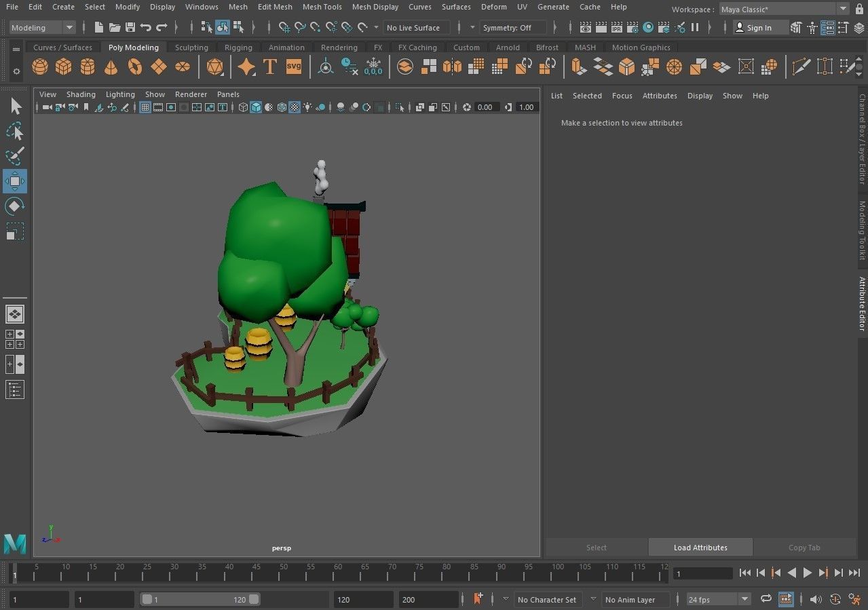
Task: Toggle viewport grid display
Action: click(145, 107)
